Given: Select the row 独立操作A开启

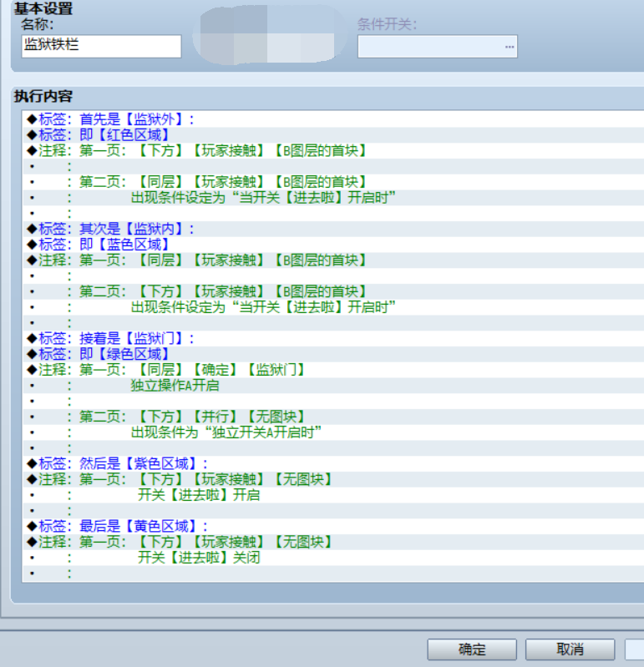Looking at the screenshot, I should point(333,386).
